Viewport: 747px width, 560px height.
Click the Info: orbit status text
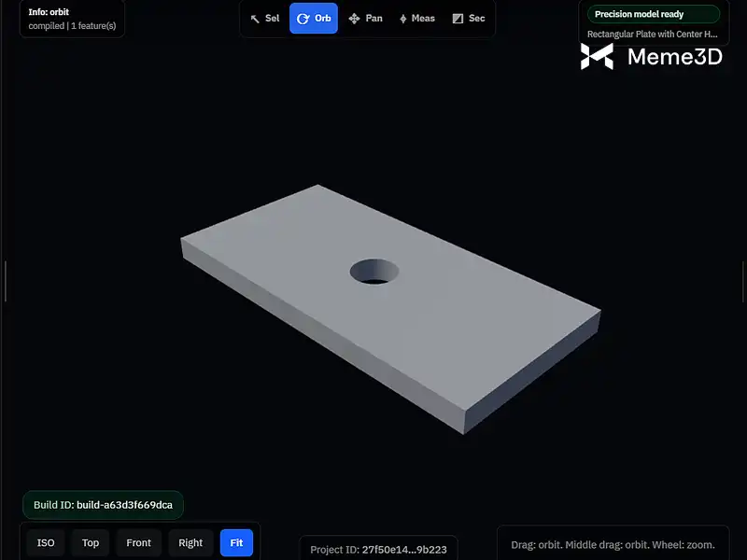(49, 12)
